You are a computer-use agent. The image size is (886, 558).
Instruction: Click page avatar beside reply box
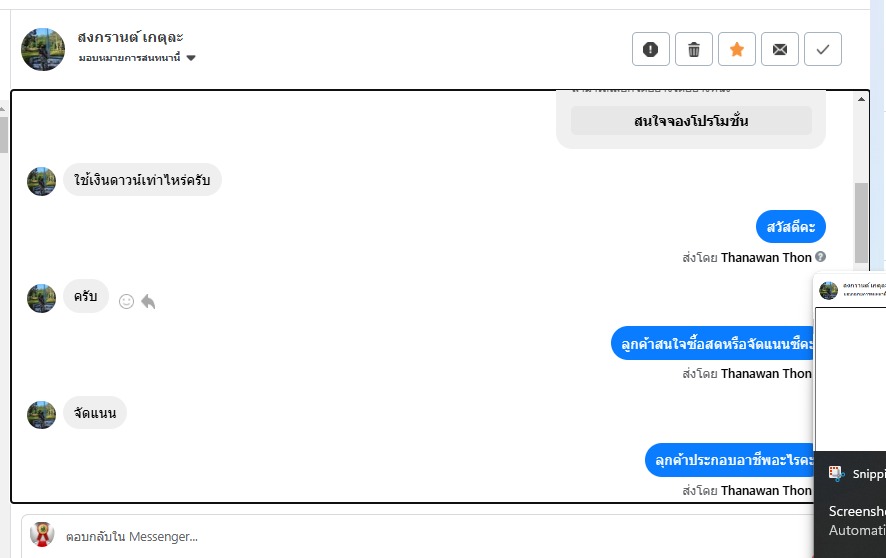42,535
